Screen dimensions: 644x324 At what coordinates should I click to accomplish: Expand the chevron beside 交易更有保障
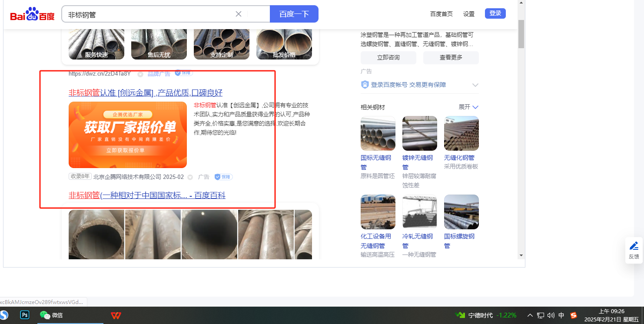point(475,85)
